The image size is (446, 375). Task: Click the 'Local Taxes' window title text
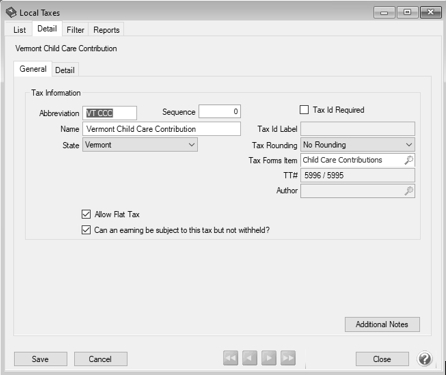(40, 13)
